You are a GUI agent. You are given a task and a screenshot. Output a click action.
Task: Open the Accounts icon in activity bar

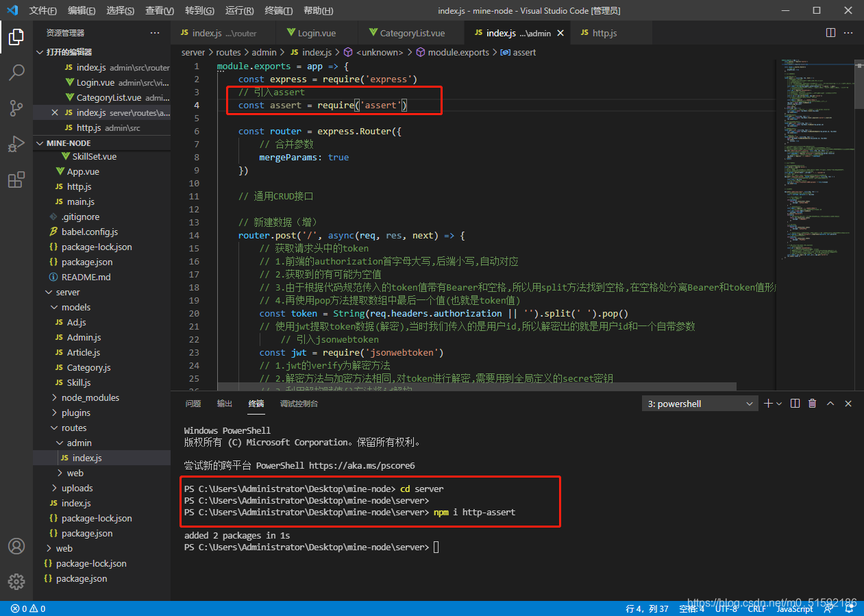[16, 546]
